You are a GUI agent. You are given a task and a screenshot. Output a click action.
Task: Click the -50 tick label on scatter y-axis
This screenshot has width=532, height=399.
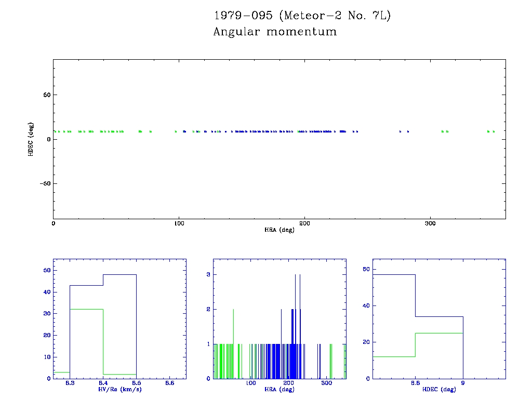[x=43, y=184]
